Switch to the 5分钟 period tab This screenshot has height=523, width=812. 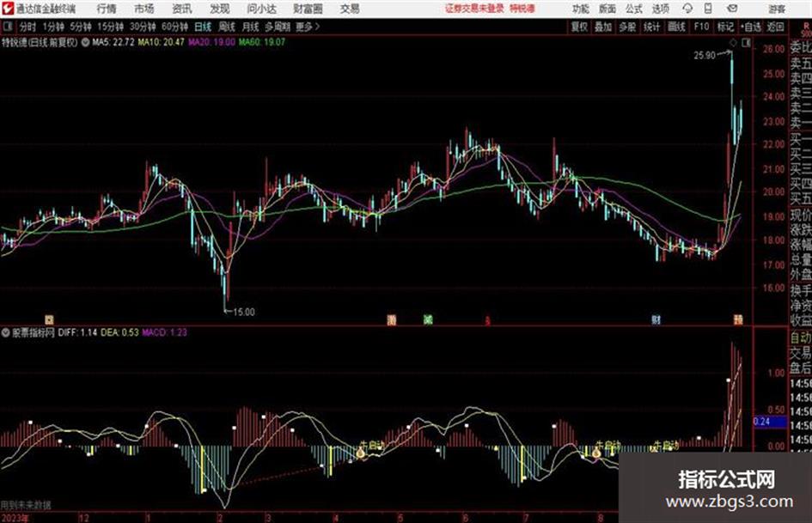[80, 27]
